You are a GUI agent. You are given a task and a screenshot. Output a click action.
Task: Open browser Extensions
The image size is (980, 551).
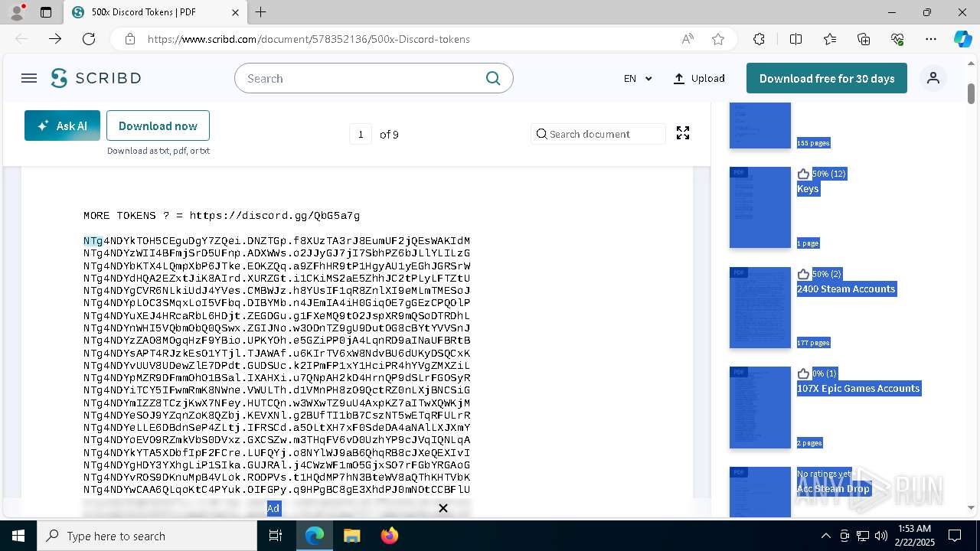coord(759,39)
